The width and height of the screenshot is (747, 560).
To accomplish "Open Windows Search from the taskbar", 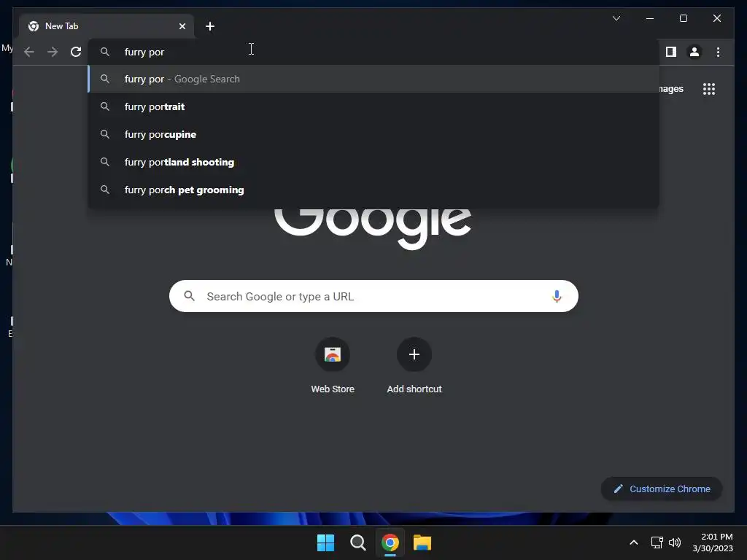I will click(357, 542).
